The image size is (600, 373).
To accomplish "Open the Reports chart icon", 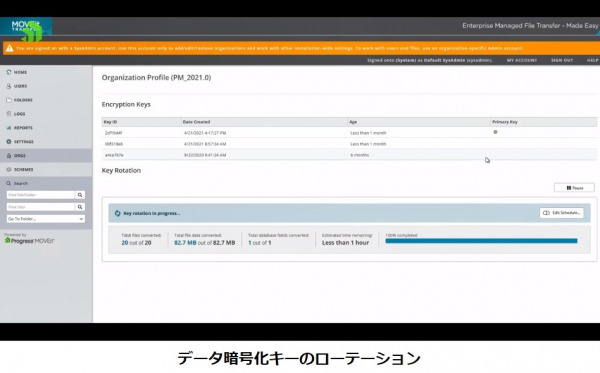I will (x=9, y=128).
